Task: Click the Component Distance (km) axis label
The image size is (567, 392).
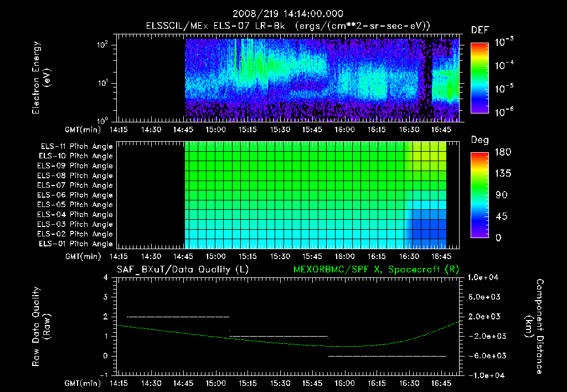Action: 534,327
